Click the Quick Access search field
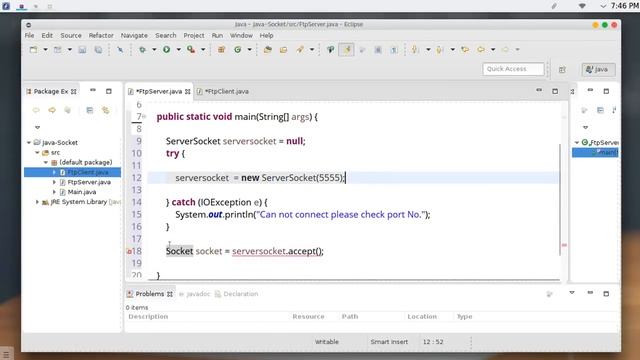 click(513, 69)
